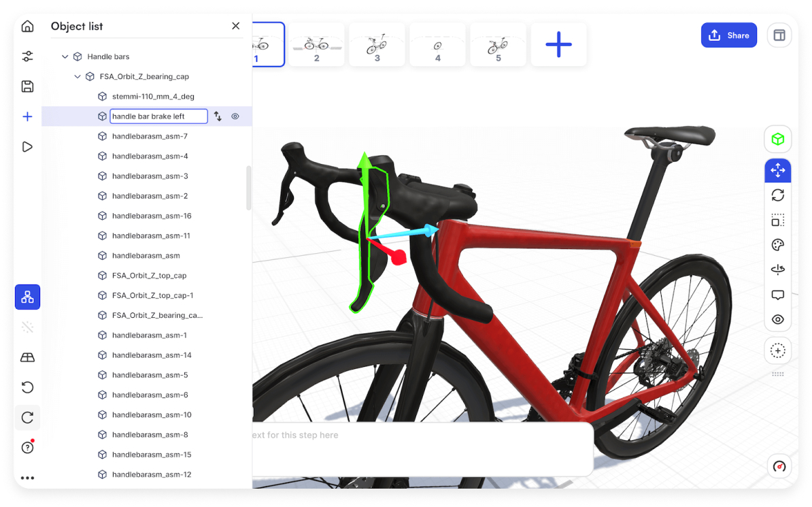Click the pivot rotation axis tool
This screenshot has width=812, height=507.
click(x=778, y=269)
